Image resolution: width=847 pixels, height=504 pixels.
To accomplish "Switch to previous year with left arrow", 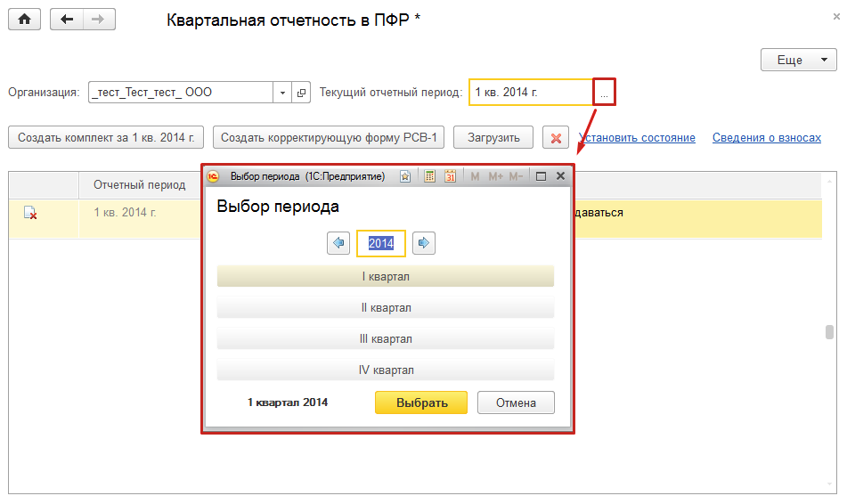I will click(x=338, y=243).
